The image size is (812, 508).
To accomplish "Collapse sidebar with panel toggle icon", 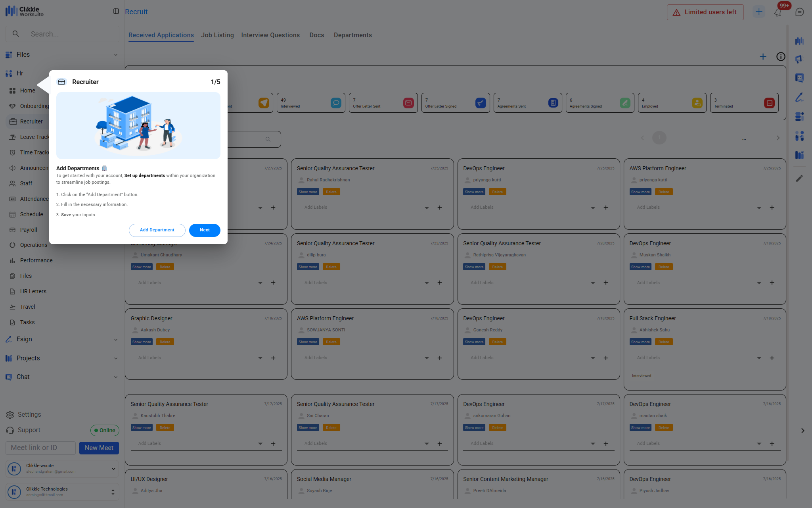I will 116,12.
